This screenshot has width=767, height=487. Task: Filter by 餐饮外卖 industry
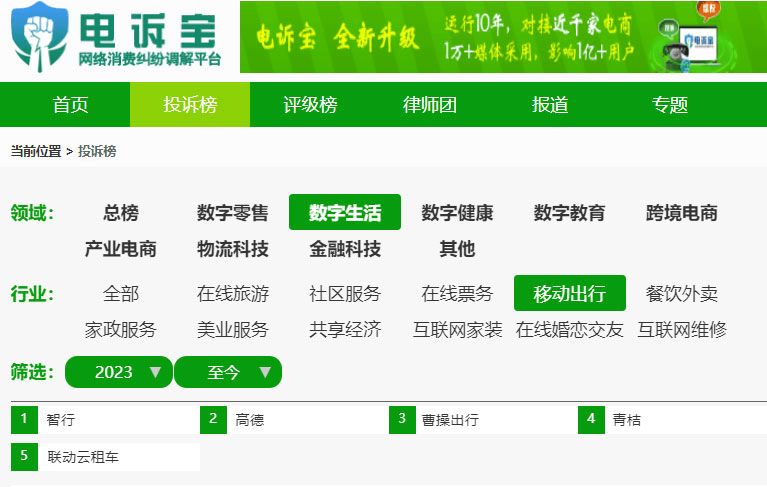(x=681, y=293)
